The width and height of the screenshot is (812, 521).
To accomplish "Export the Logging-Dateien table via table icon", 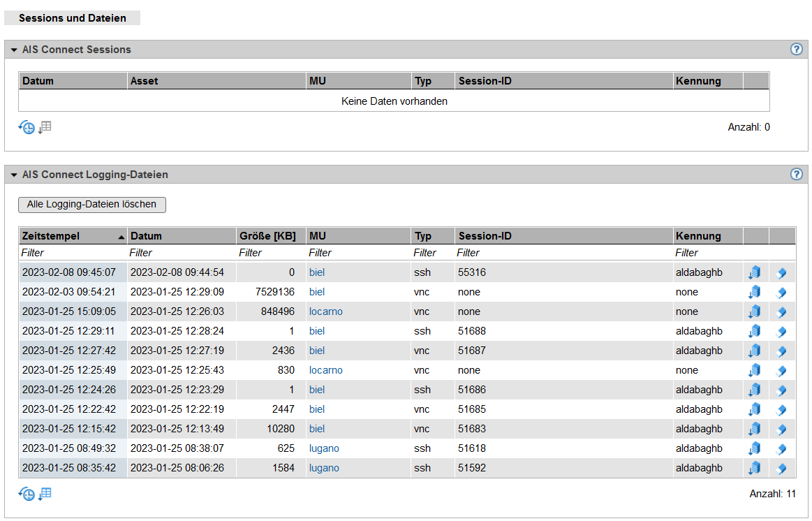I will pyautogui.click(x=45, y=494).
